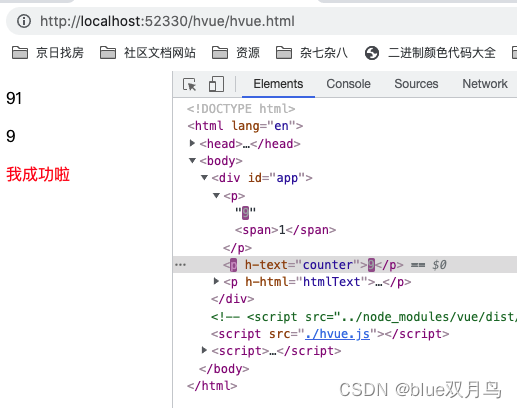Expand the collapsed script node
The height and width of the screenshot is (408, 517).
tap(204, 350)
